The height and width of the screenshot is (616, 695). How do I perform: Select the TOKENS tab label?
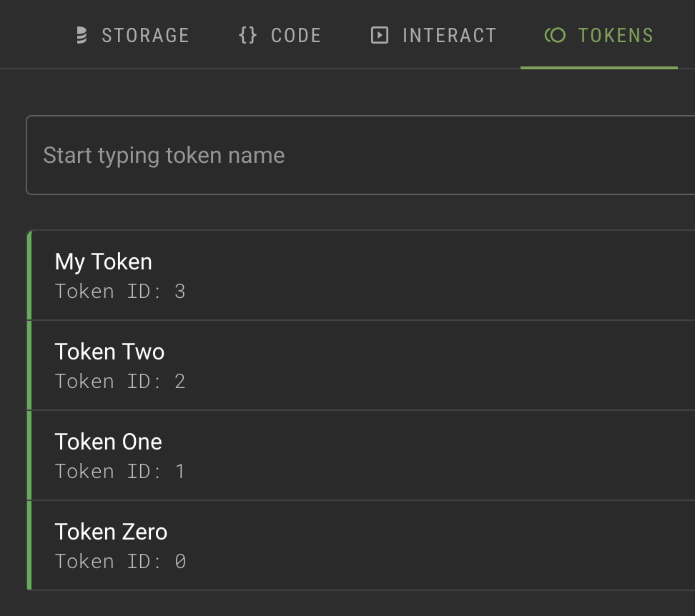(616, 35)
